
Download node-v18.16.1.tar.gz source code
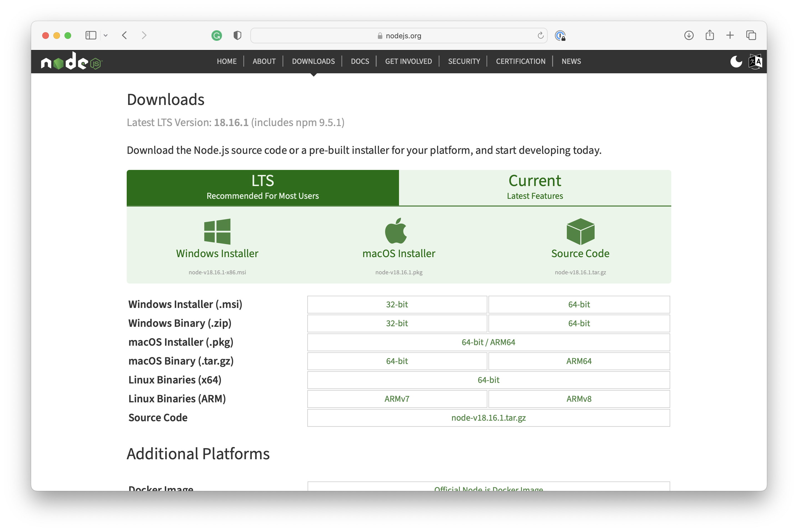488,418
